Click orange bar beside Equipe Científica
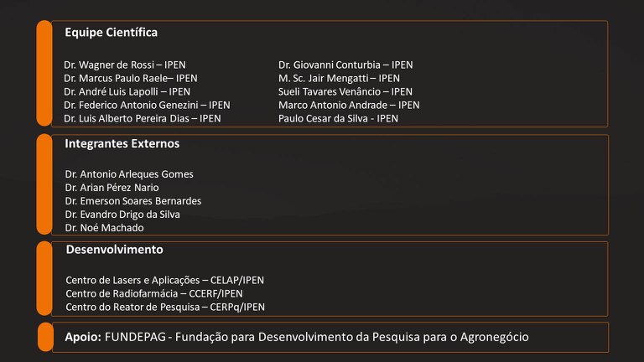 [44, 74]
